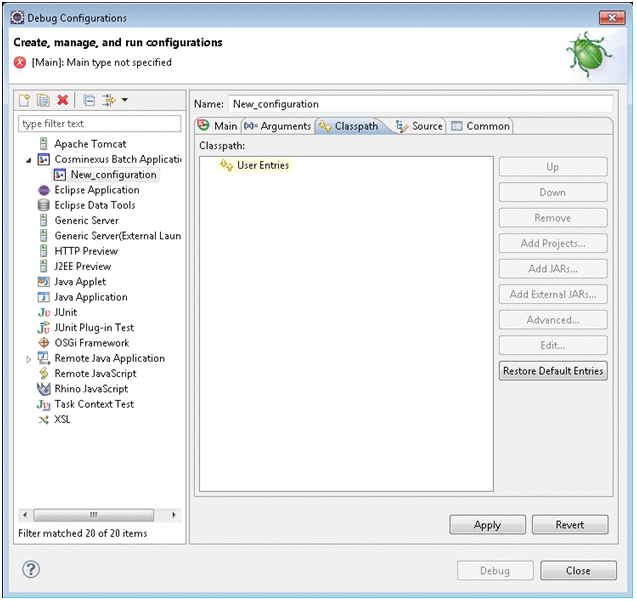Image resolution: width=637 pixels, height=601 pixels.
Task: Click the Eclipse Application purple icon
Action: (43, 190)
